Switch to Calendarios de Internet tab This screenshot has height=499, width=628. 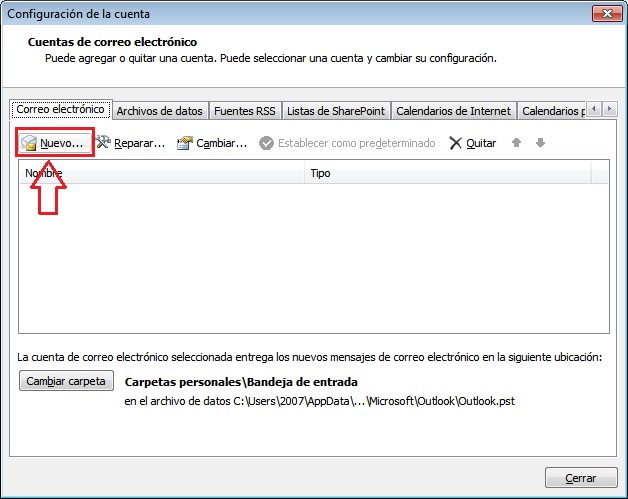(453, 111)
